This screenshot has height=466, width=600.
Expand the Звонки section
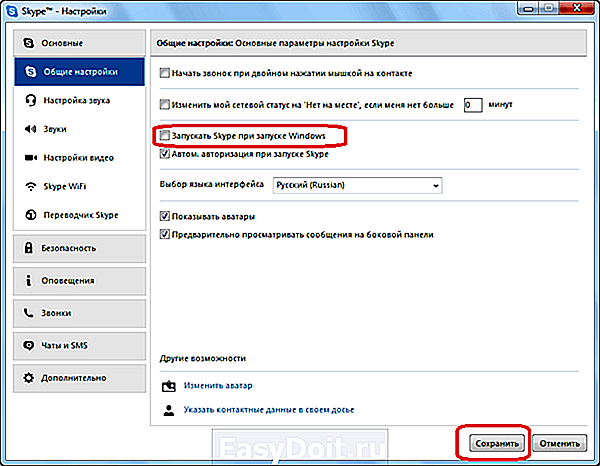[80, 313]
